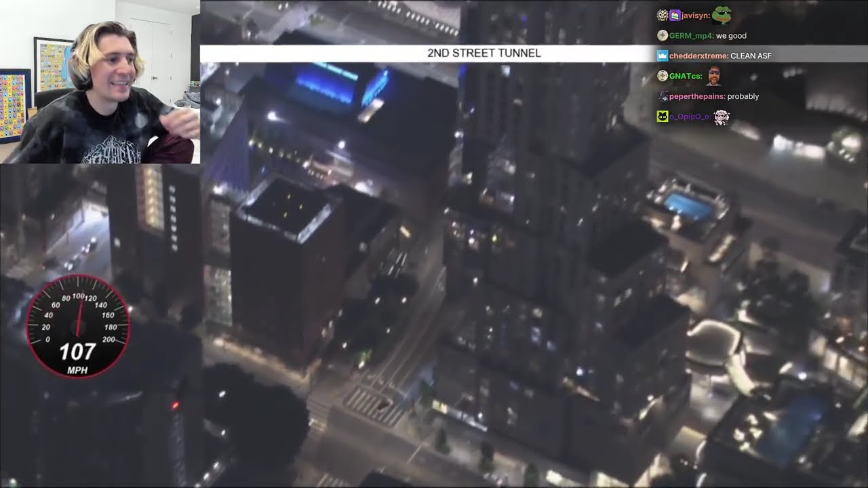Click the "2ND STREET TUNNEL" banner text

click(x=484, y=53)
